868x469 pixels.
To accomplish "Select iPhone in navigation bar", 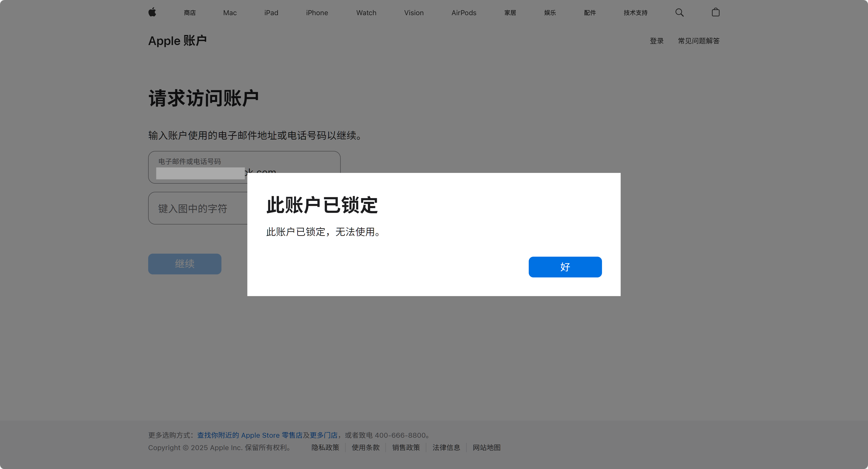I will (x=317, y=13).
